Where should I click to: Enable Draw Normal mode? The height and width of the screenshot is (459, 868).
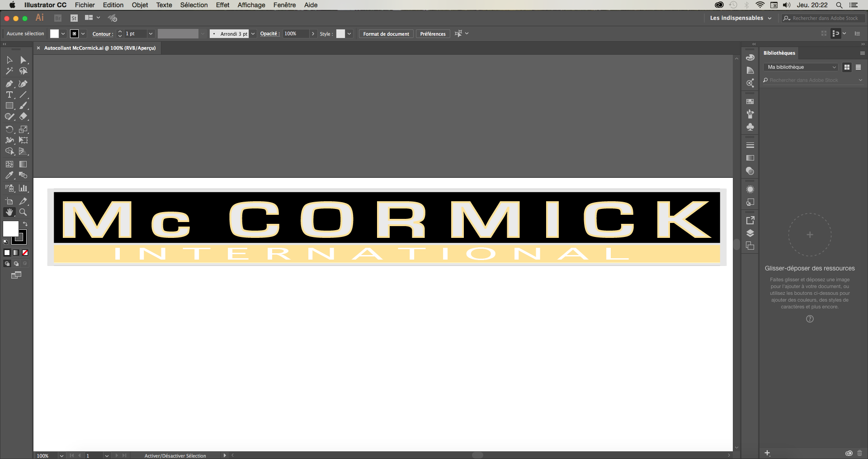coord(7,264)
